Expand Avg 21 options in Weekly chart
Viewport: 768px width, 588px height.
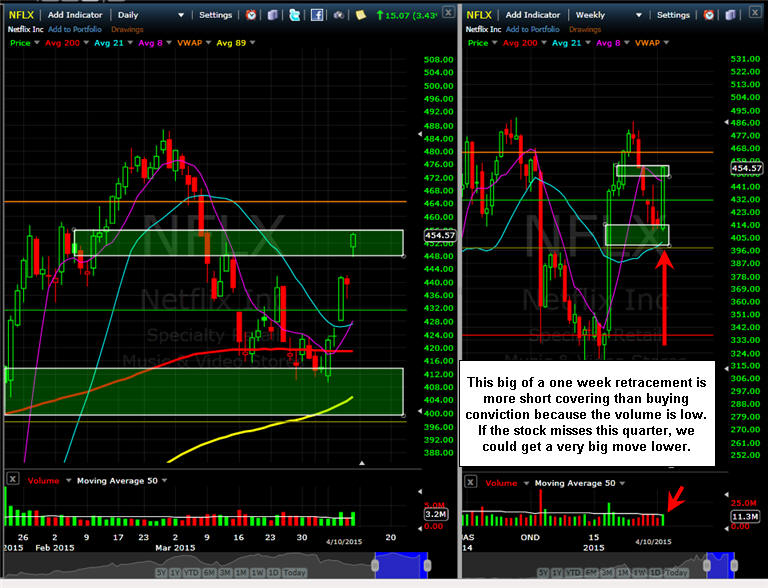point(588,43)
